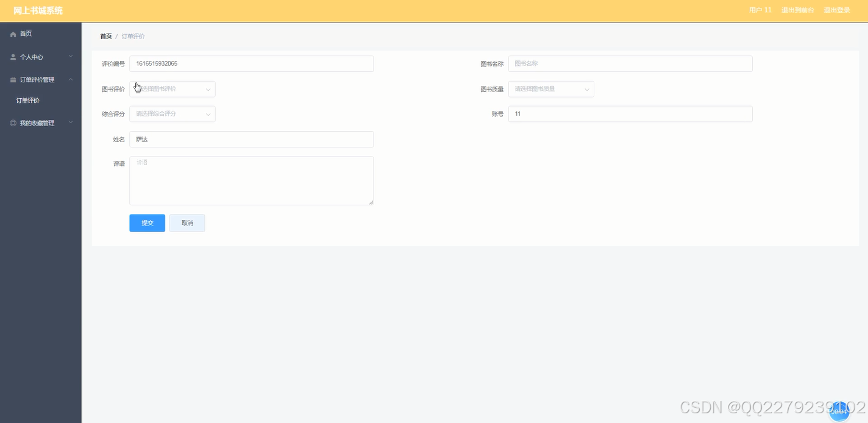The height and width of the screenshot is (423, 868).
Task: Click the 提交 submit button
Action: [x=147, y=222]
